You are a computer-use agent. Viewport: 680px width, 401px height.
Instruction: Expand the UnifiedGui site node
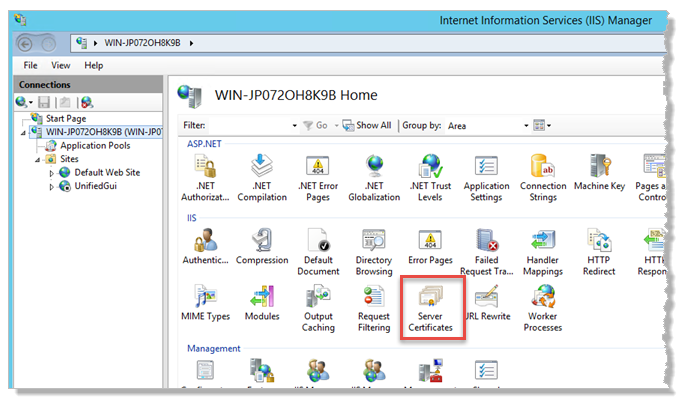click(52, 186)
